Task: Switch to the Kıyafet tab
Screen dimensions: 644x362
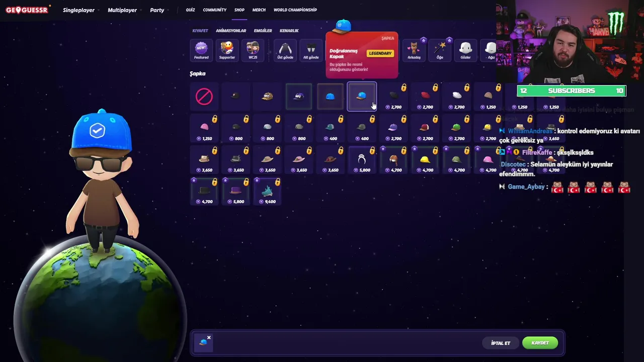Action: [x=200, y=31]
